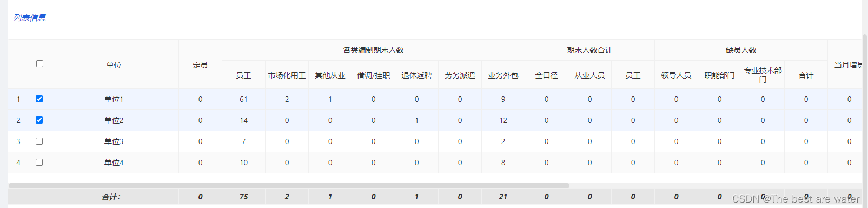
Task: Click the 退休返聘 value 1 in 单位2 row
Action: pyautogui.click(x=416, y=120)
